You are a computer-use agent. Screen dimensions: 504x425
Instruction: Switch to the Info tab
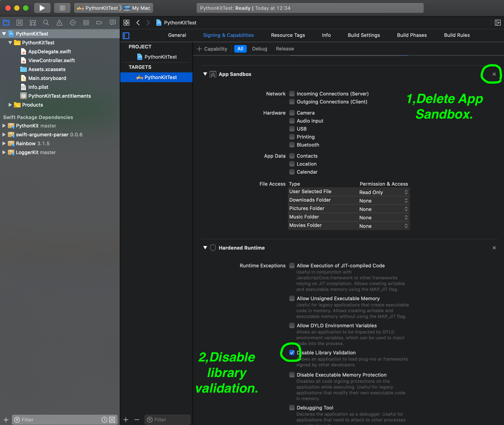pyautogui.click(x=326, y=35)
